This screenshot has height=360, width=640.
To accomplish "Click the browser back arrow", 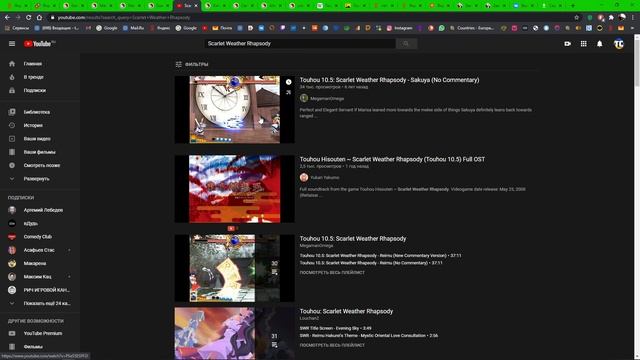I will click(7, 18).
